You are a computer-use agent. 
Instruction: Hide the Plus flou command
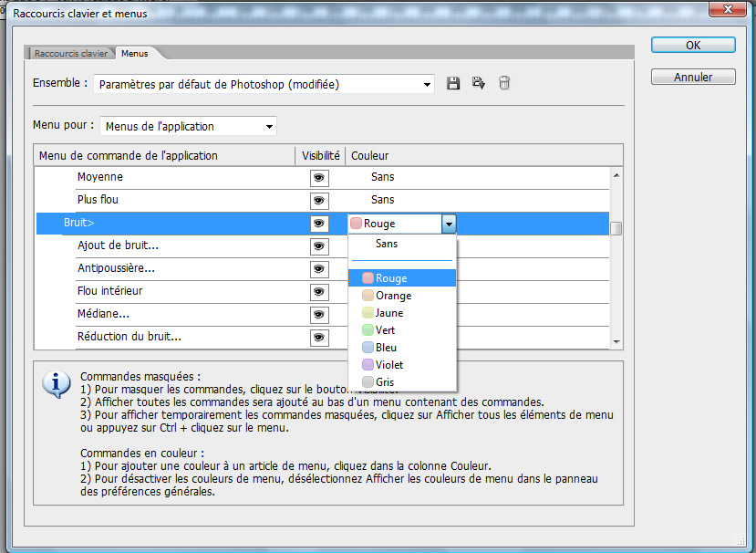pos(319,201)
